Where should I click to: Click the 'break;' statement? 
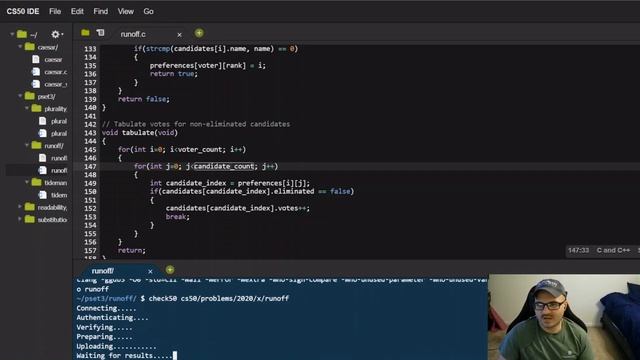tap(178, 217)
